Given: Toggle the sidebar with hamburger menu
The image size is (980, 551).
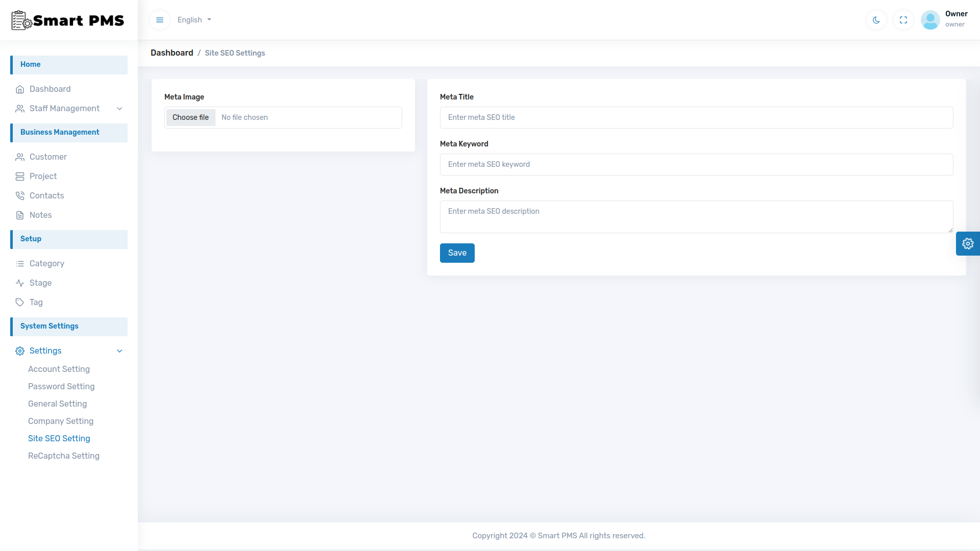Looking at the screenshot, I should 160,20.
